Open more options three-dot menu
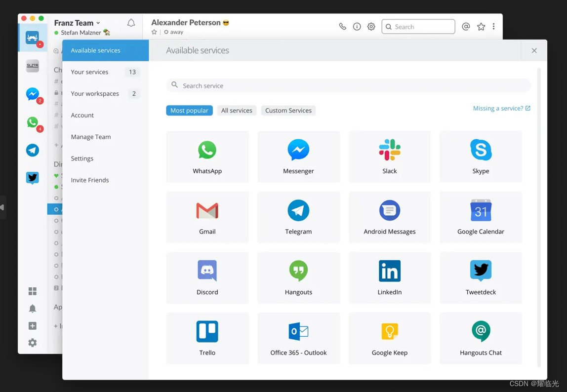This screenshot has height=392, width=567. point(493,26)
